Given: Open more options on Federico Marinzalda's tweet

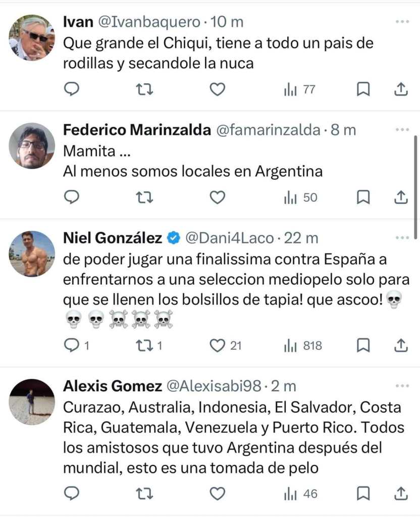Looking at the screenshot, I should [x=402, y=130].
